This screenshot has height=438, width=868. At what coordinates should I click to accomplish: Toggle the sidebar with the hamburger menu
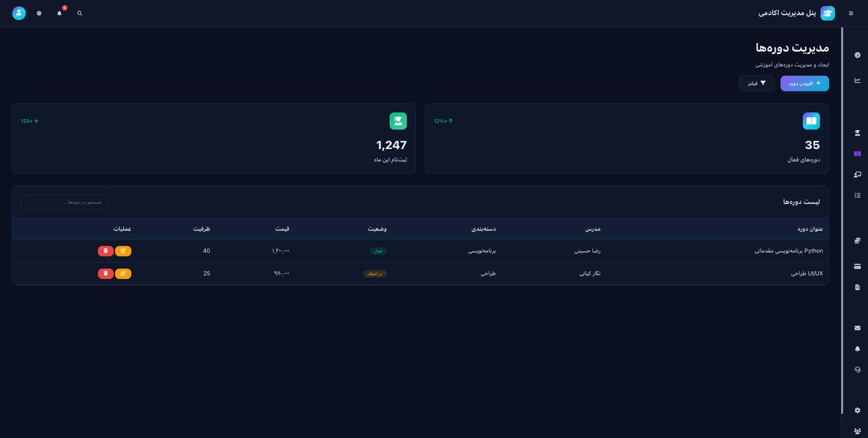(x=851, y=14)
